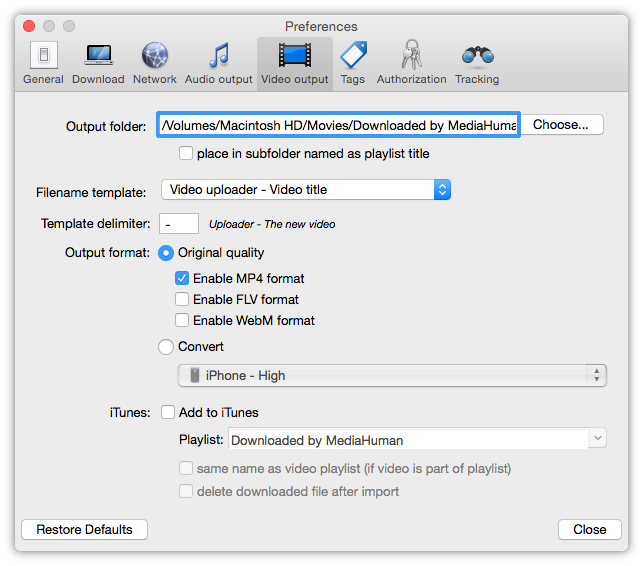The image size is (643, 566).
Task: Edit the Template delimiter field
Action: pos(179,224)
